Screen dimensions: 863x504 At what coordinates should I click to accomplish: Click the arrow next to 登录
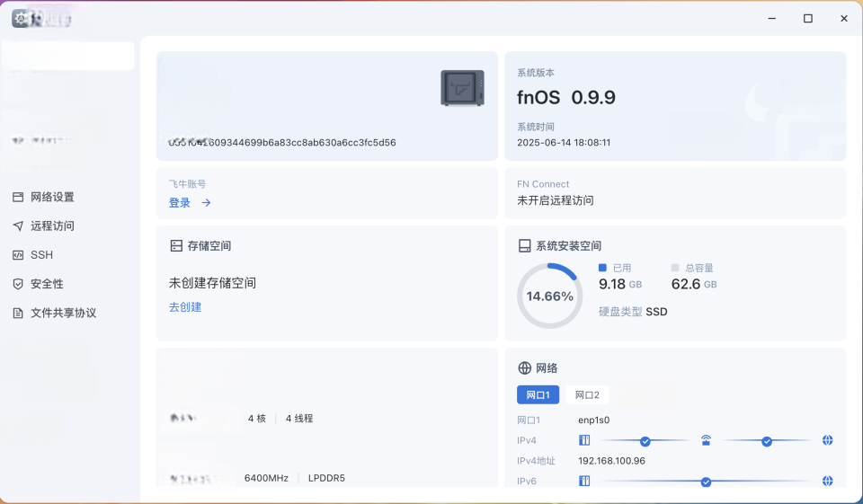[x=207, y=202]
